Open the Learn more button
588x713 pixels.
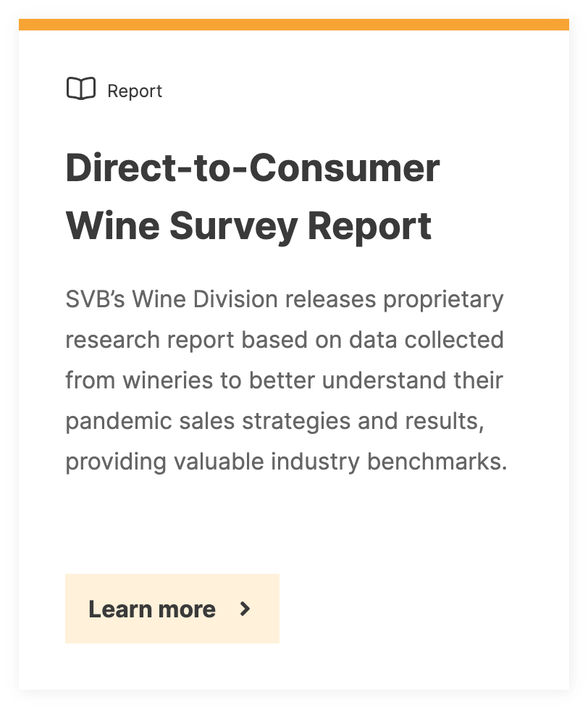pyautogui.click(x=172, y=609)
